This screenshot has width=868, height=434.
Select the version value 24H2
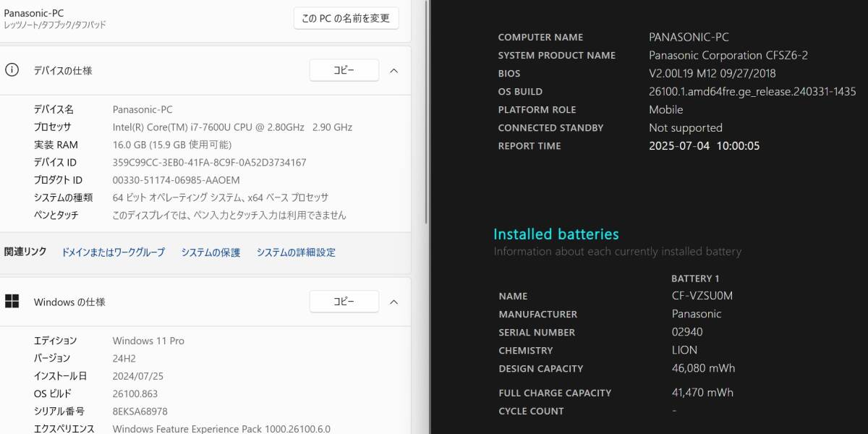[x=124, y=358]
